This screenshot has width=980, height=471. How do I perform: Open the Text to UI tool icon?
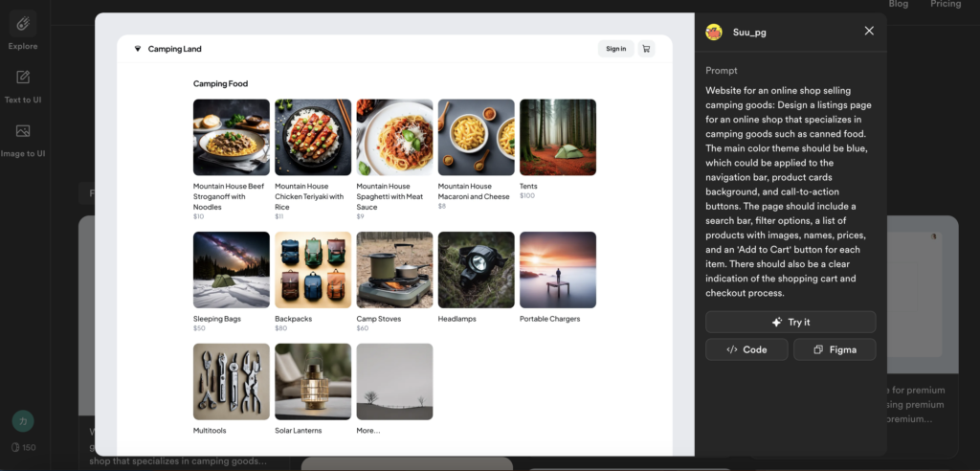pyautogui.click(x=23, y=78)
